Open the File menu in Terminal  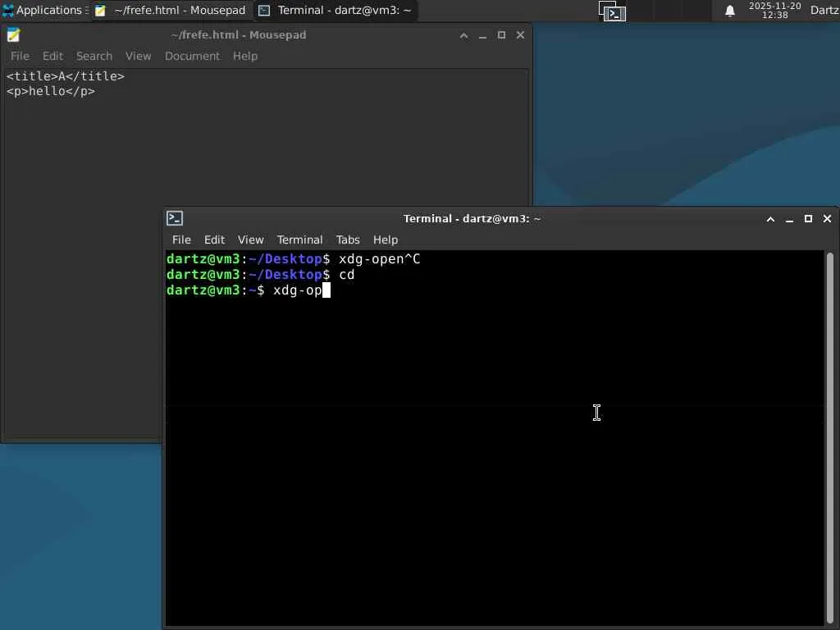181,240
